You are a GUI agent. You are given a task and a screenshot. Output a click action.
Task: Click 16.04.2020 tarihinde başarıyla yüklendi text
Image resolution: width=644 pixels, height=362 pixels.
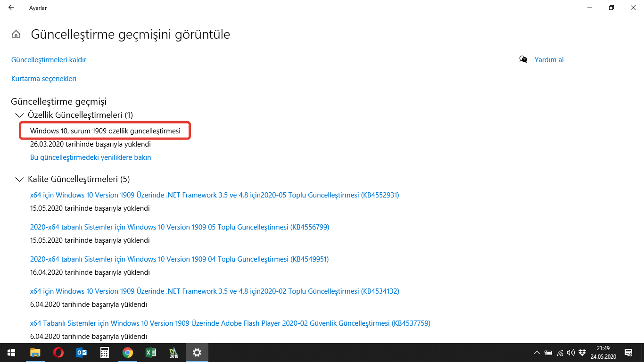[x=90, y=272]
